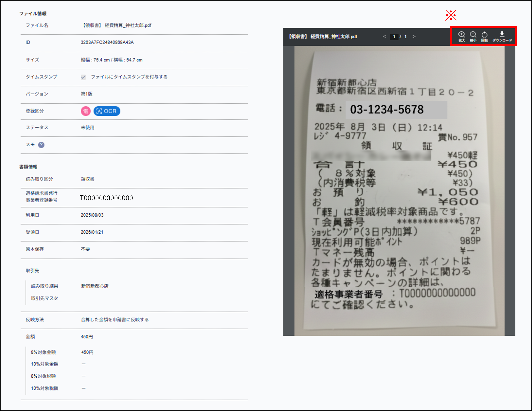Select the pink 電 badge in 登録区分
This screenshot has width=532, height=411.
[86, 111]
